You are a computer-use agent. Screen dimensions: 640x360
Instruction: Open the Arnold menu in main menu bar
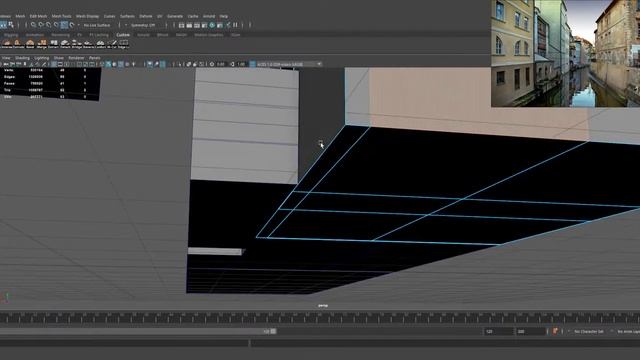(209, 16)
